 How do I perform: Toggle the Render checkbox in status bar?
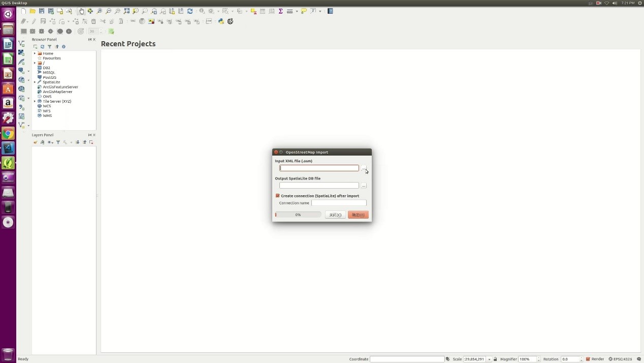tap(588, 359)
